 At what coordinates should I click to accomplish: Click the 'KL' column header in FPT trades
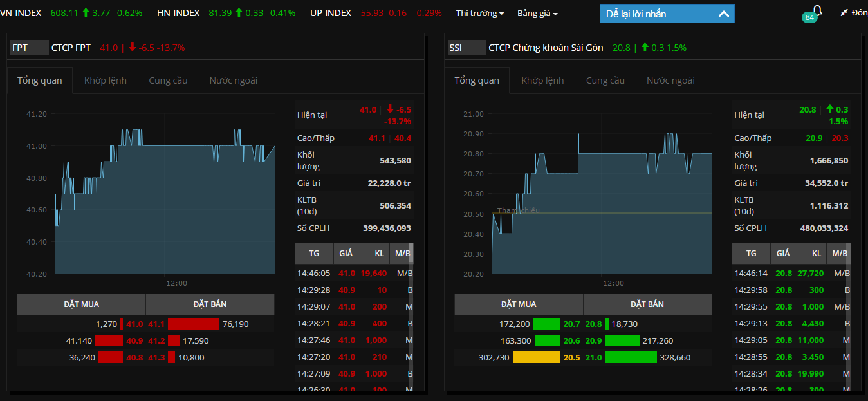click(x=375, y=254)
